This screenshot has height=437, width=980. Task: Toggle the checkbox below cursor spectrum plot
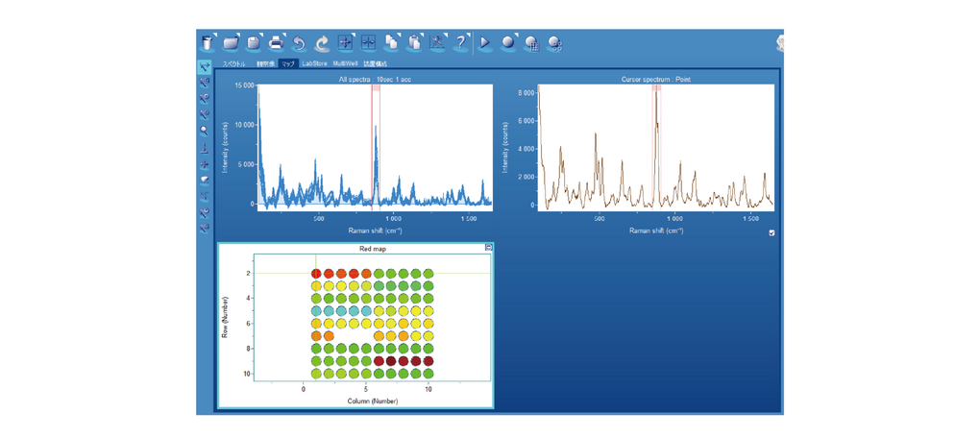click(772, 232)
